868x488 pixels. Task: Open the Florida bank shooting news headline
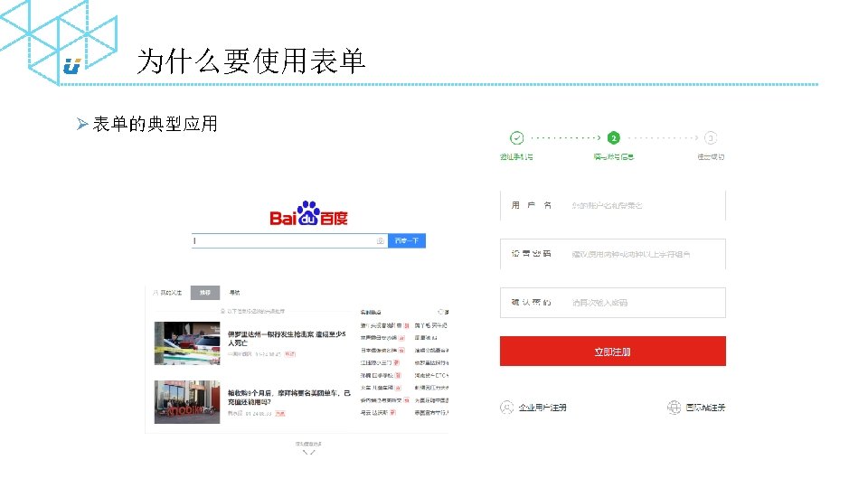point(287,338)
